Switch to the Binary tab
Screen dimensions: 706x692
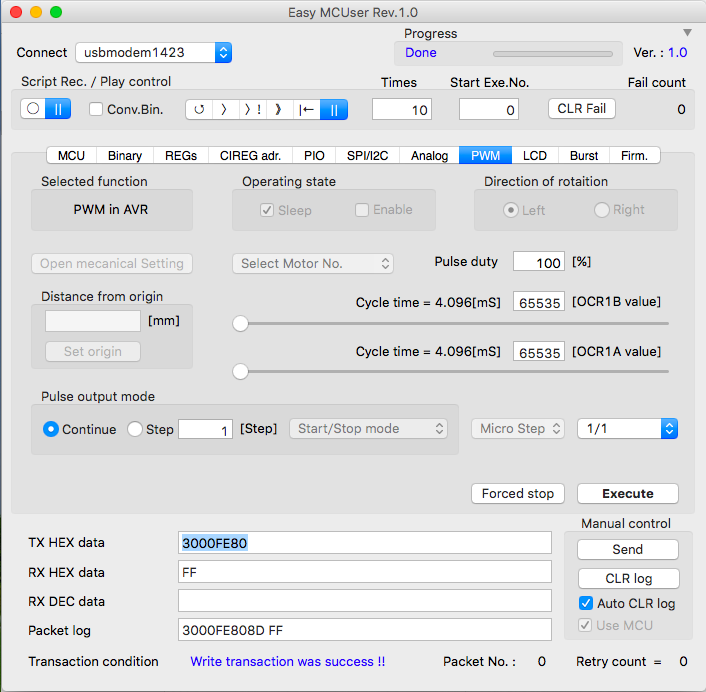pyautogui.click(x=125, y=155)
